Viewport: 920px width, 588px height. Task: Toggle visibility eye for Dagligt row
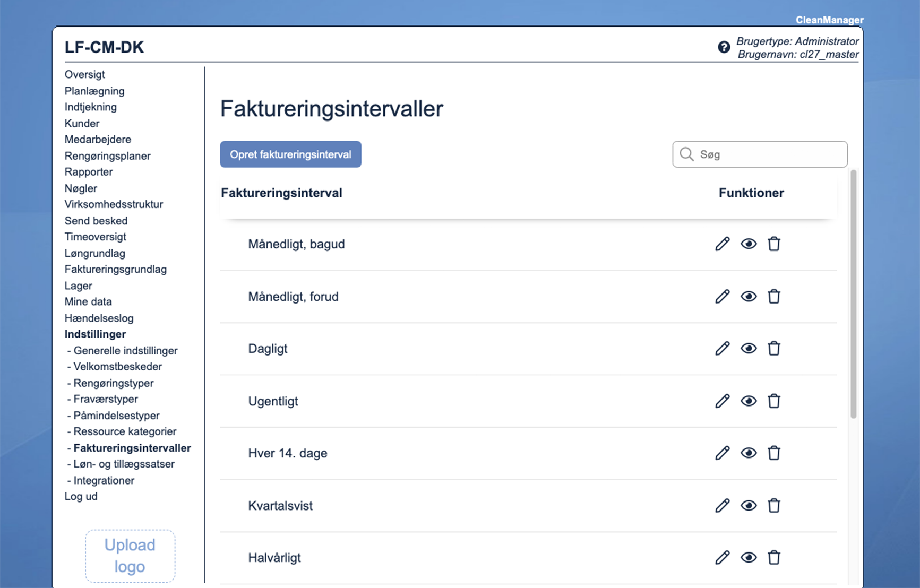click(749, 348)
